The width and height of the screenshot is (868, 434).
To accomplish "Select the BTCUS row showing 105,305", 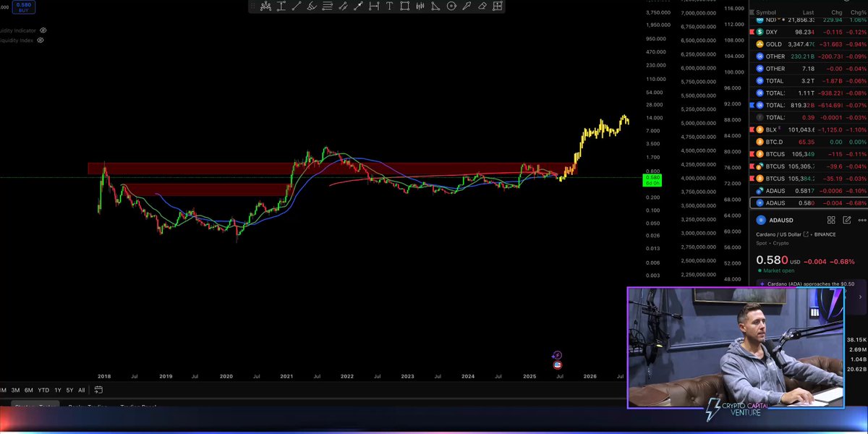I will [809, 166].
